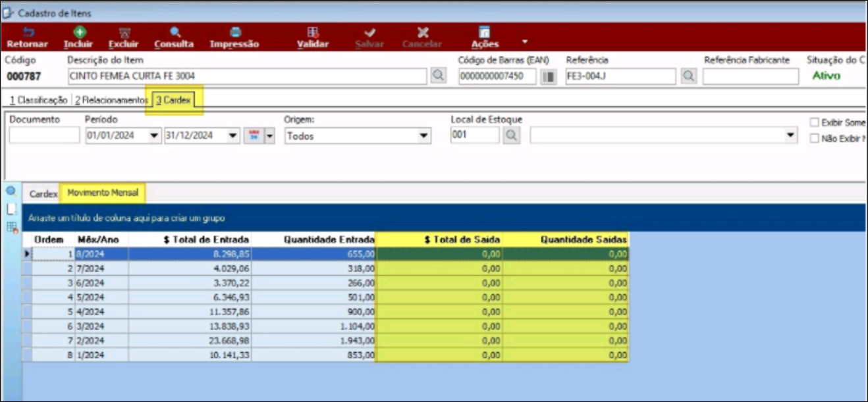Click the 1.943,00 quantidade entrada cell
This screenshot has height=402, width=868.
313,340
